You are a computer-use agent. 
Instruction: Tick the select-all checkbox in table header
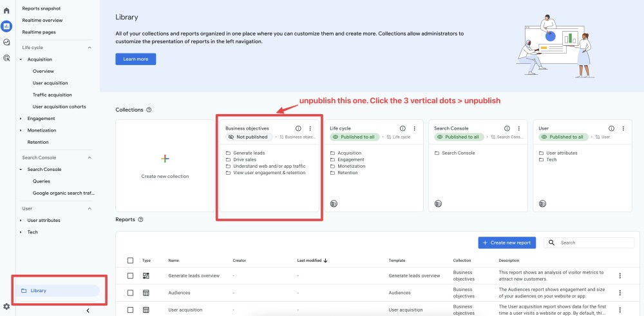130,261
